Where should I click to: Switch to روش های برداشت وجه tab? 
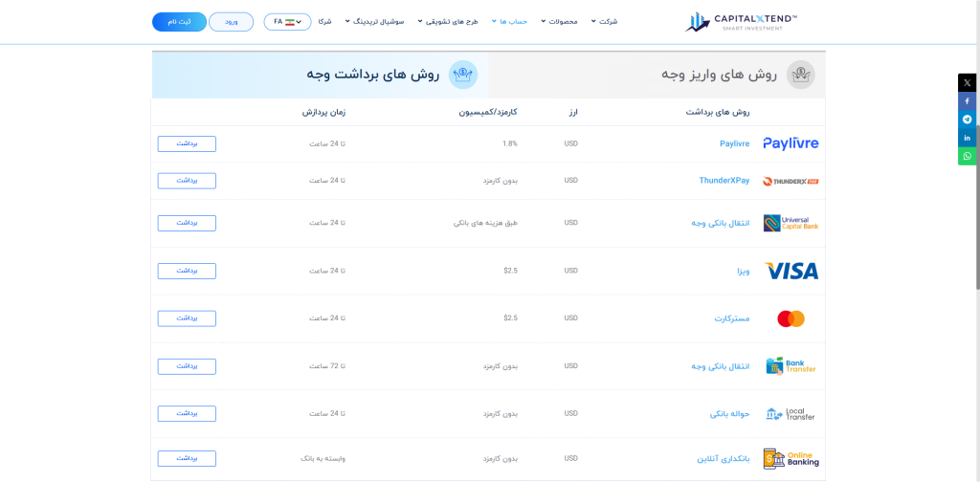(320, 75)
